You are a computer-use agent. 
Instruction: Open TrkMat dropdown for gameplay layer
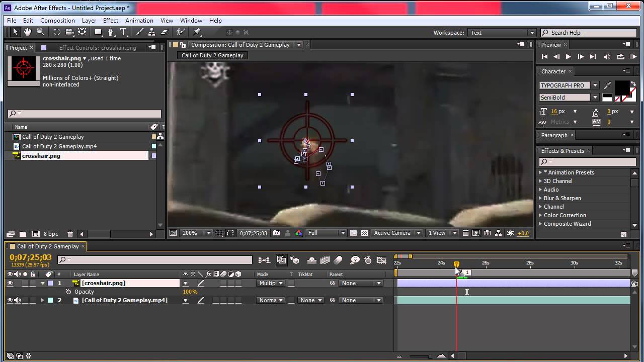[310, 300]
